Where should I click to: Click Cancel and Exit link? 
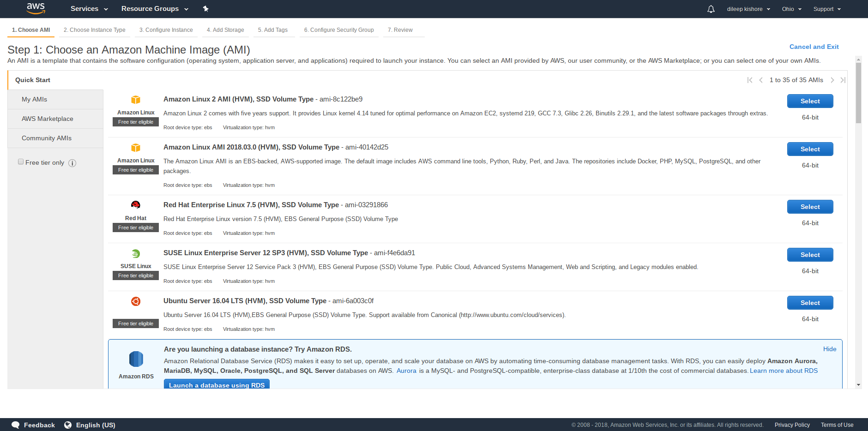(x=814, y=47)
